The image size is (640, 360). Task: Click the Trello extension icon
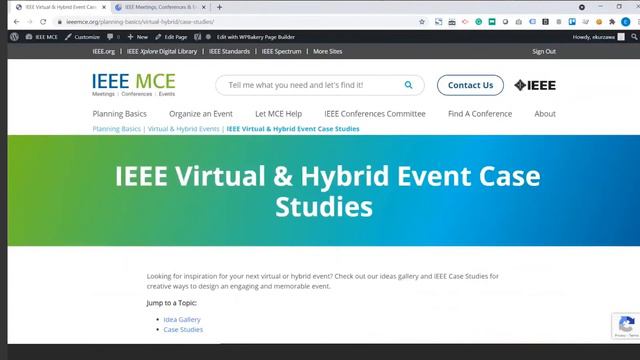click(572, 22)
